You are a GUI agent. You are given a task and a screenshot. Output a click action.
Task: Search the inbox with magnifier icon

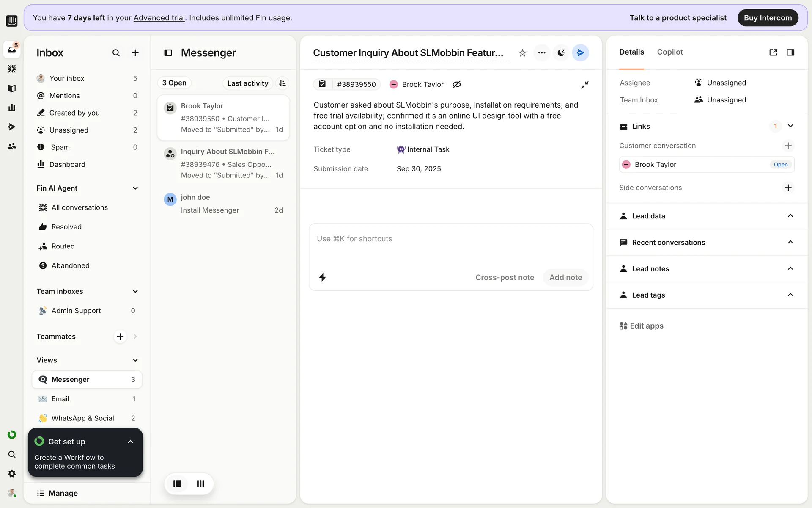(116, 53)
